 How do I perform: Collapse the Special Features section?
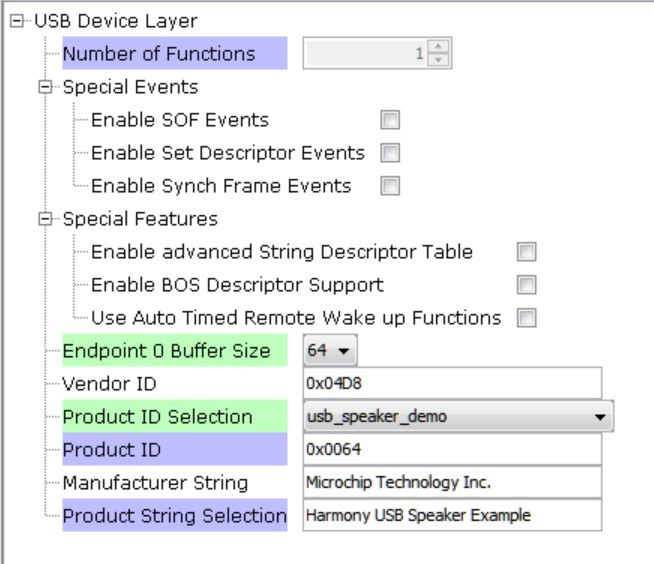pyautogui.click(x=45, y=219)
